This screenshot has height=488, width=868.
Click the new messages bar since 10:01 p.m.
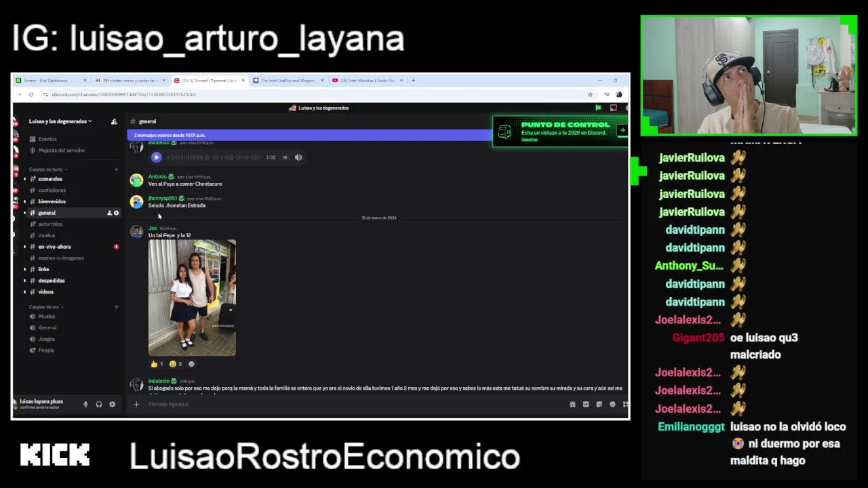pos(309,135)
